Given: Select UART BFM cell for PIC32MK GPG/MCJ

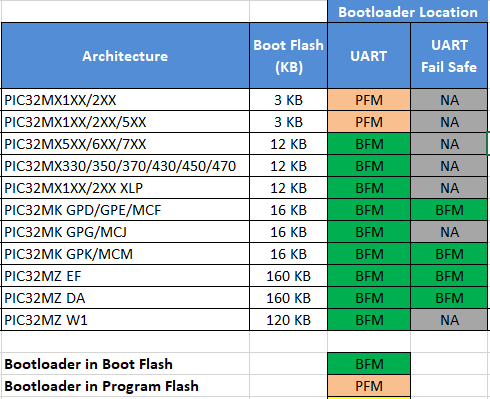Looking at the screenshot, I should (369, 232).
